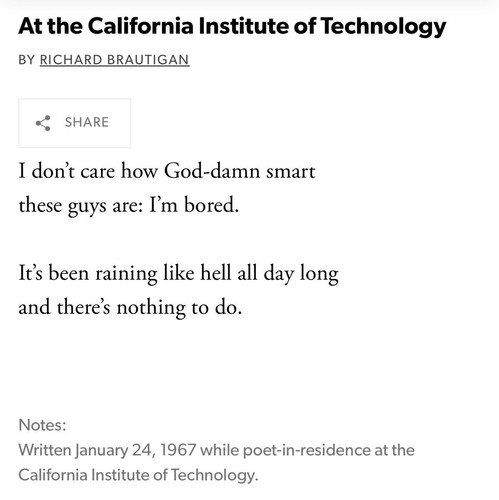Click the word 'God-damn' in the poem

point(212,171)
